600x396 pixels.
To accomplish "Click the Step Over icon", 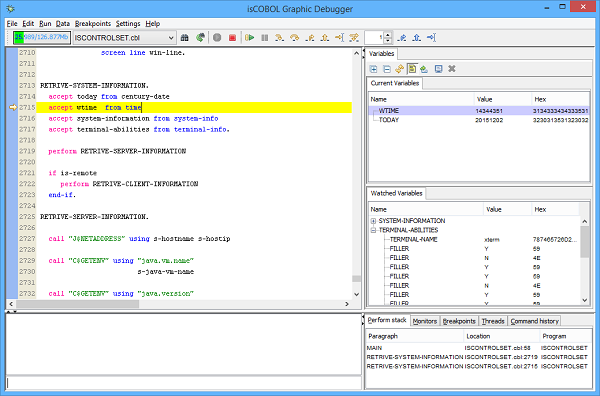I will pos(294,37).
